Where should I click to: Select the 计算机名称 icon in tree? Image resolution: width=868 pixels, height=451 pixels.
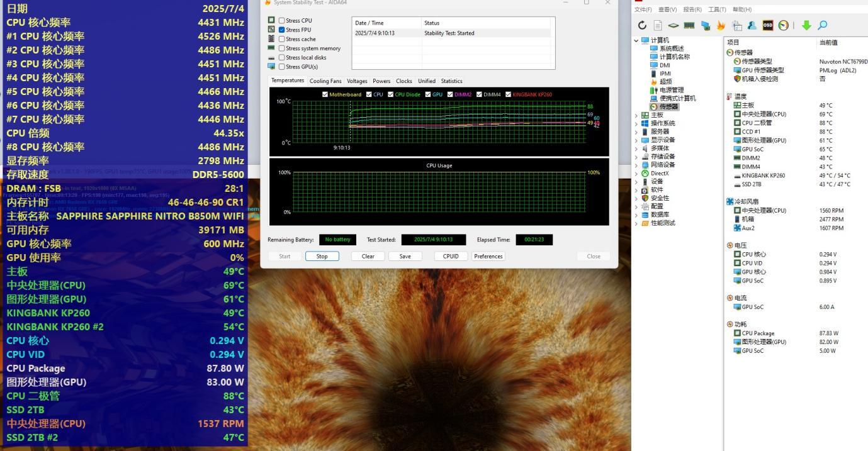click(653, 57)
